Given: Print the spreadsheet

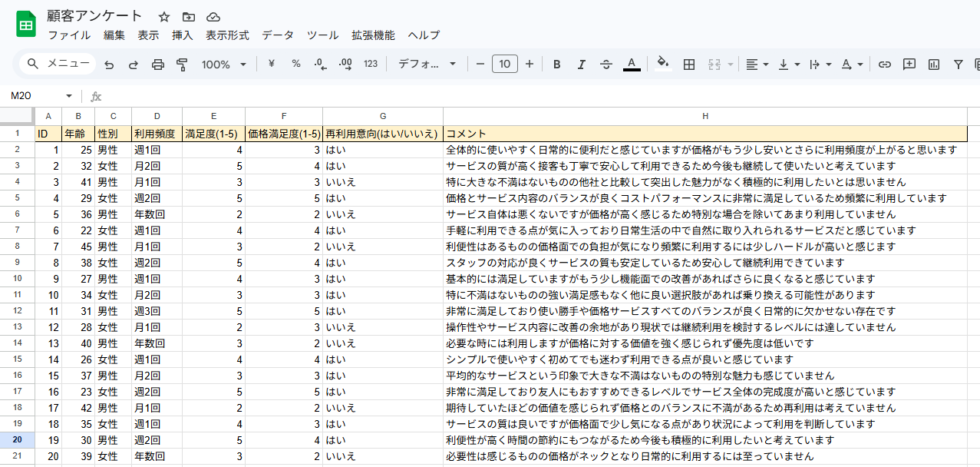Looking at the screenshot, I should [158, 65].
